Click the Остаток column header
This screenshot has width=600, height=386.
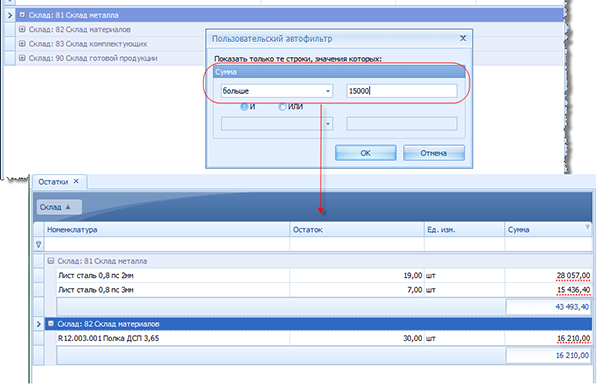point(357,230)
